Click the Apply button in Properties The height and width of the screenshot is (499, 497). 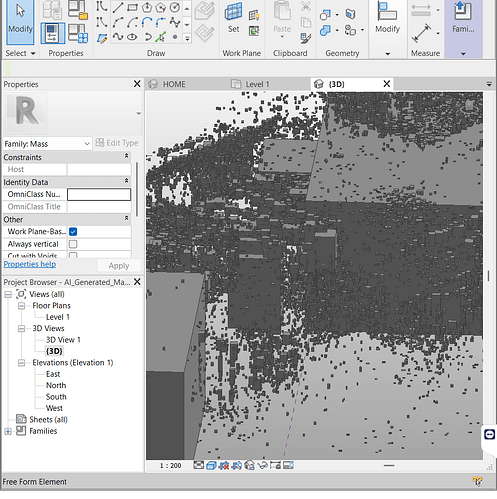(119, 266)
